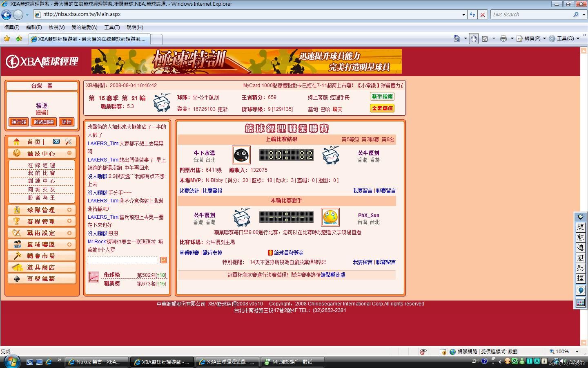Click the 勝者為王 submenu item

pos(42,197)
